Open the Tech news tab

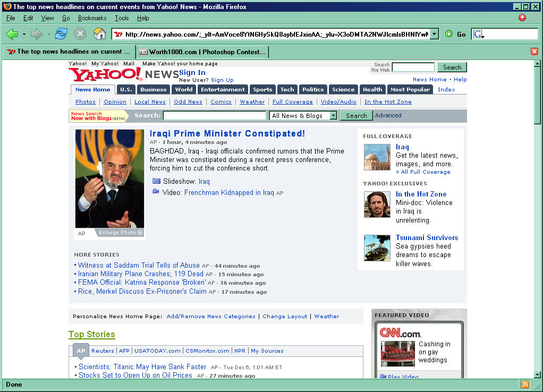(287, 89)
